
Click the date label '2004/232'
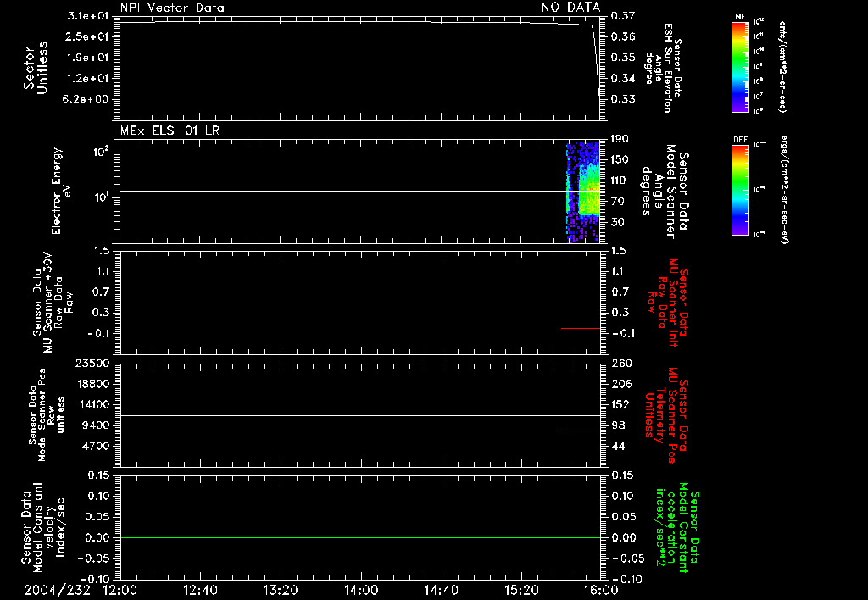57,590
